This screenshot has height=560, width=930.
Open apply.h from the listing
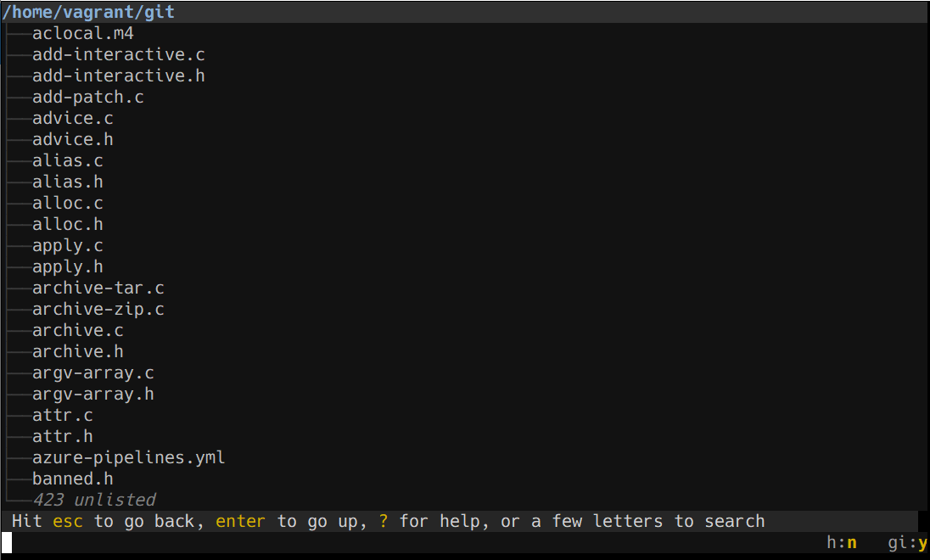68,267
